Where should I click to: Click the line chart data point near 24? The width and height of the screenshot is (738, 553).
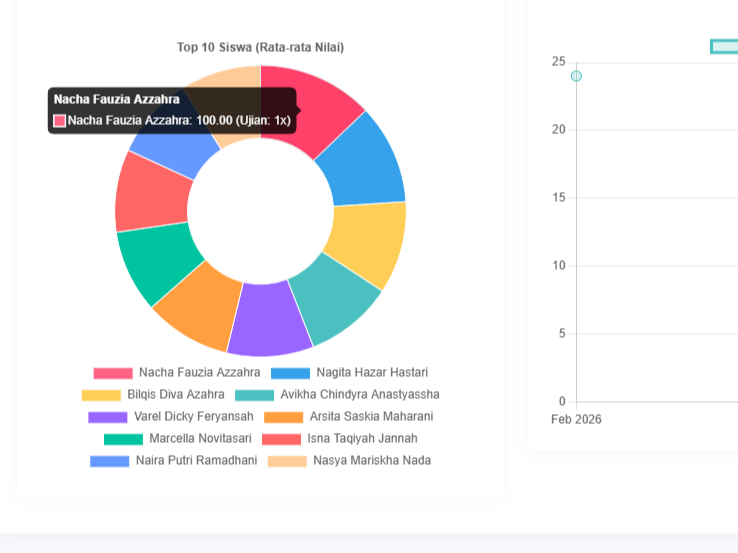(576, 76)
